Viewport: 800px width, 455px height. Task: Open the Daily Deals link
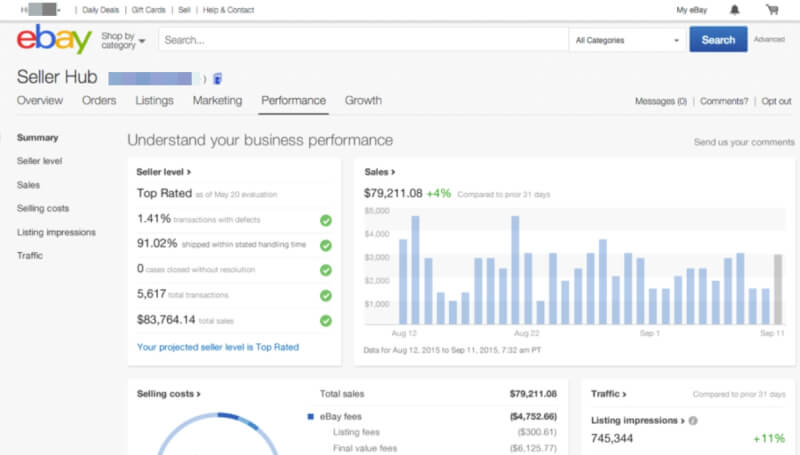[x=100, y=10]
